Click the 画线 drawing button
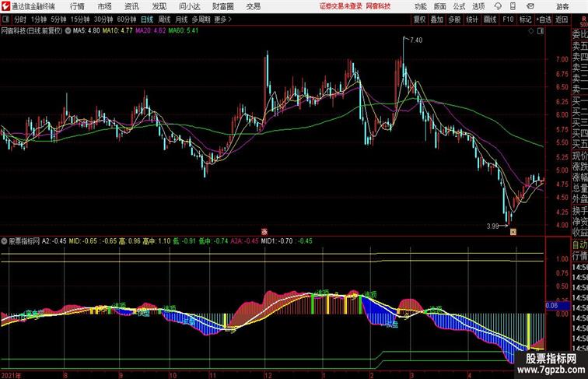 pyautogui.click(x=490, y=19)
